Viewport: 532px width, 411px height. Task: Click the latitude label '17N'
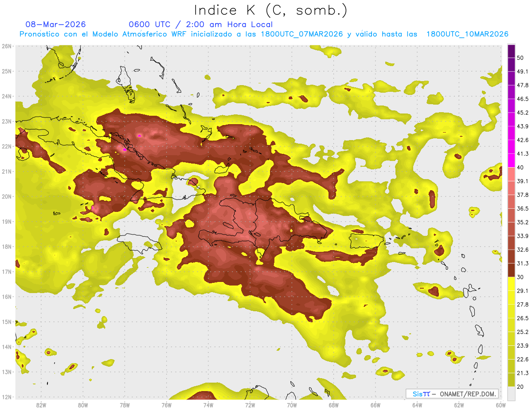tap(7, 272)
